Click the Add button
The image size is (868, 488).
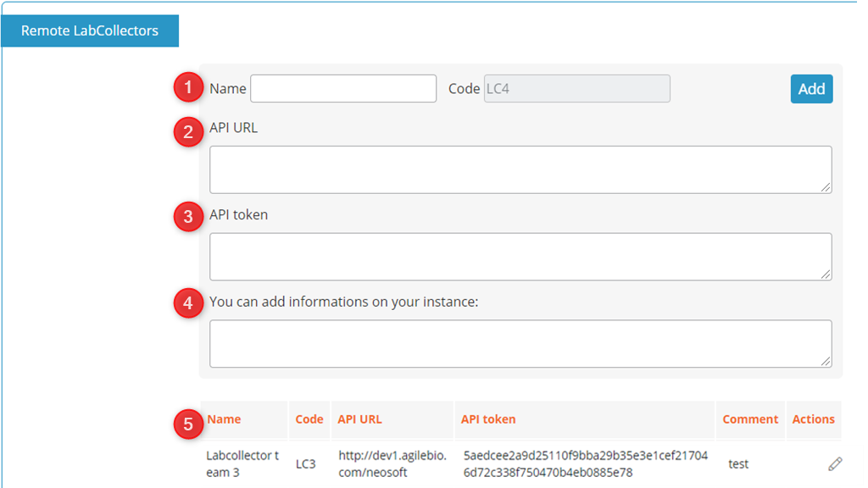pos(811,88)
